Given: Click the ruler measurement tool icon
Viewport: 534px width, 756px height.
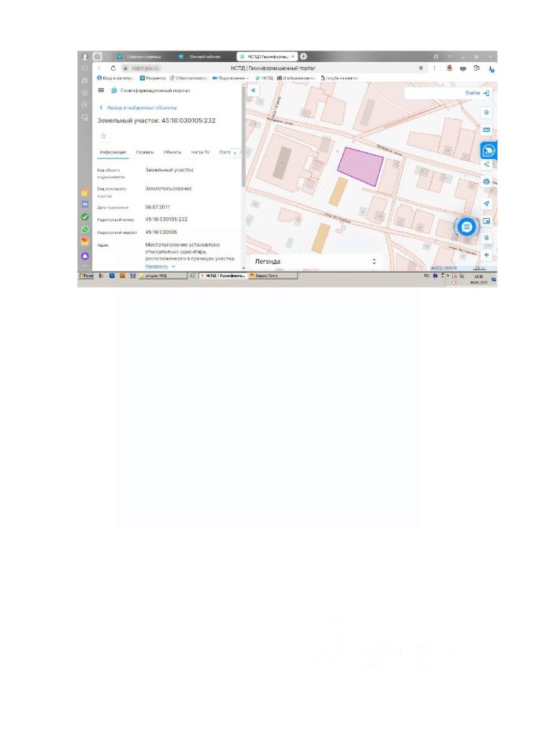Looking at the screenshot, I should 486,130.
